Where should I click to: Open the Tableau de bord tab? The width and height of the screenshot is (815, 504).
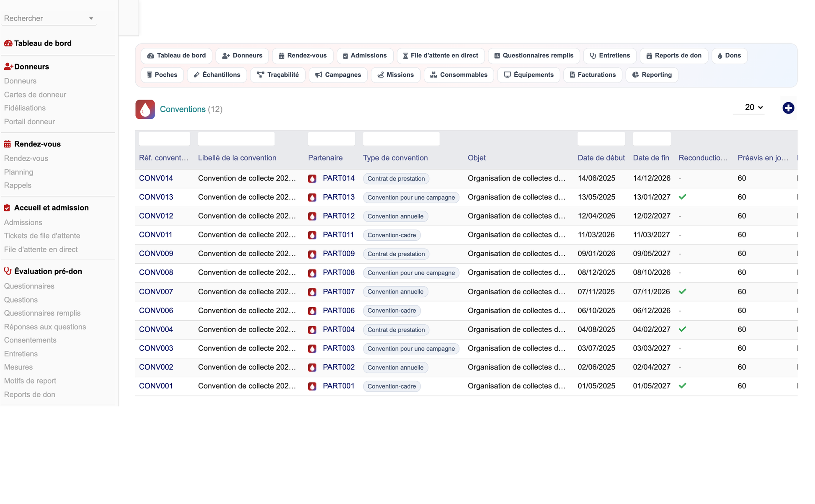(x=176, y=56)
